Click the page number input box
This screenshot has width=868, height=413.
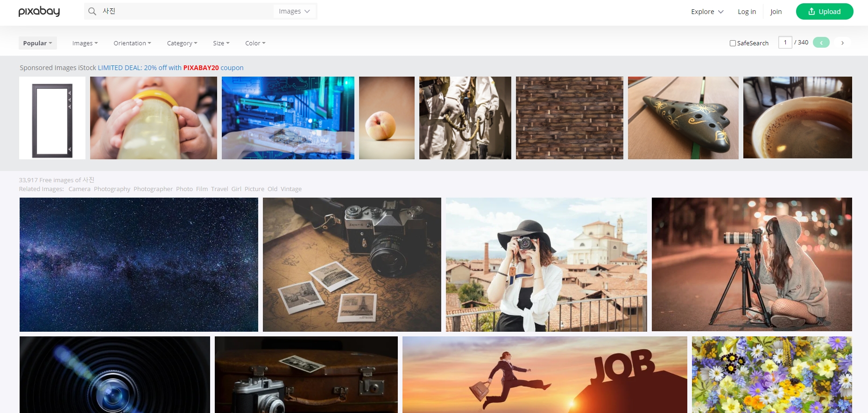pyautogui.click(x=785, y=43)
